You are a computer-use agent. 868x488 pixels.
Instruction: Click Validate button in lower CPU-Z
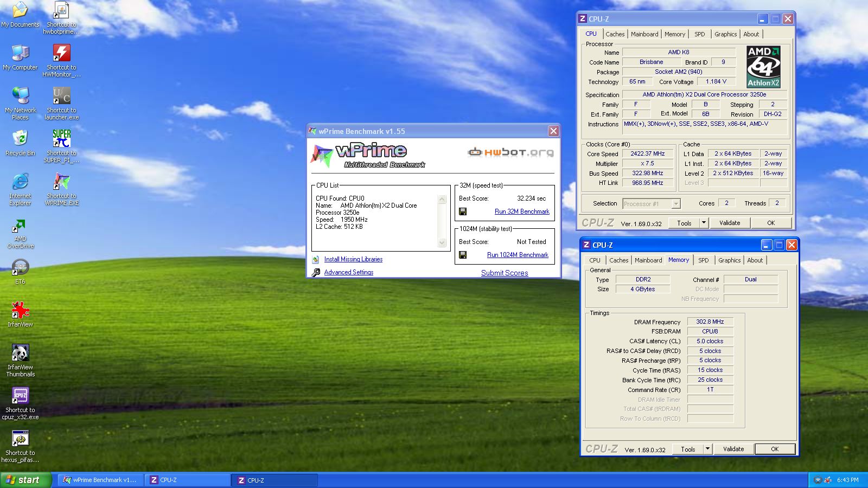click(x=733, y=449)
